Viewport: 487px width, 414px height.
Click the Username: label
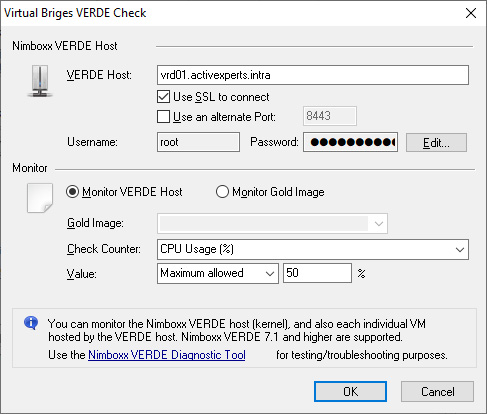point(92,142)
